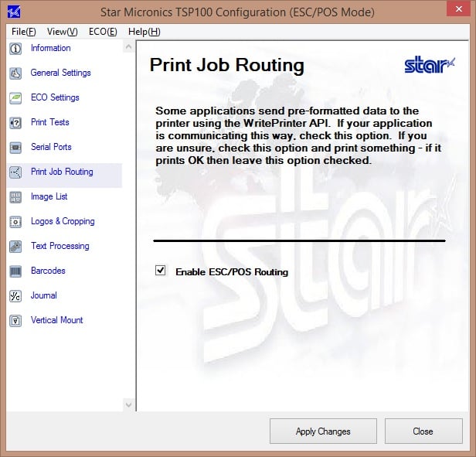Image resolution: width=476 pixels, height=457 pixels.
Task: Click the Logos & Cropping icon
Action: click(x=15, y=222)
